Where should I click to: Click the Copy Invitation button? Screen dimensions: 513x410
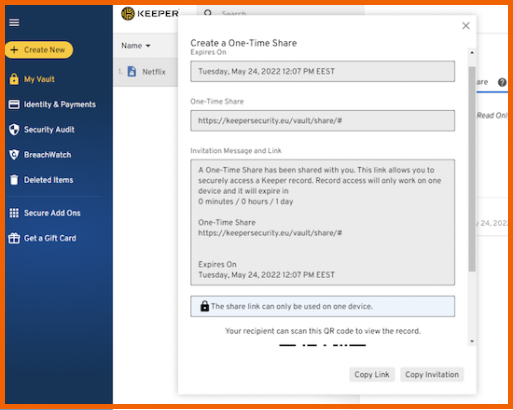pos(432,375)
